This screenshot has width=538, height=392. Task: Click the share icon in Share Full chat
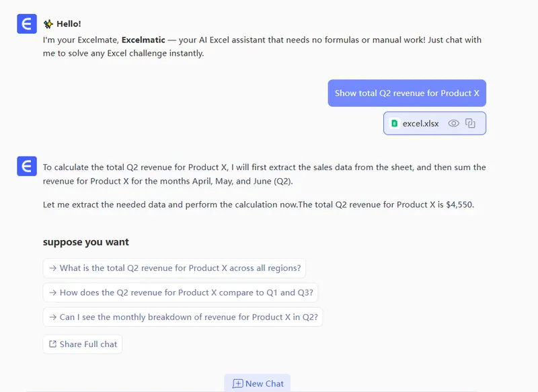pos(52,344)
